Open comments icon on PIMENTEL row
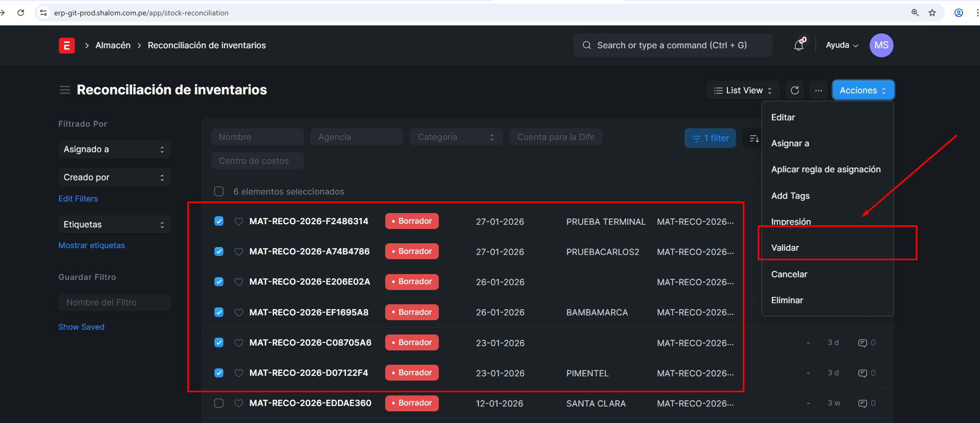The height and width of the screenshot is (423, 980). click(x=863, y=373)
